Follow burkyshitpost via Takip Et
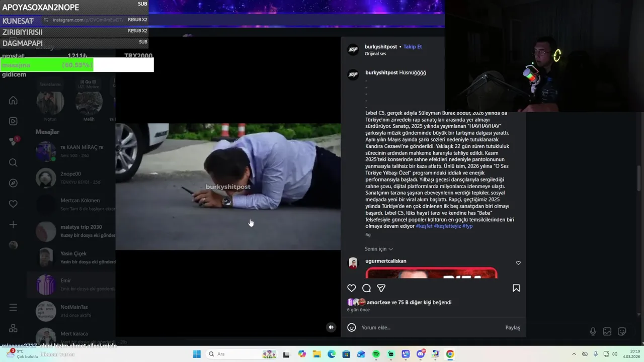Viewport: 644px width, 362px height. (413, 47)
